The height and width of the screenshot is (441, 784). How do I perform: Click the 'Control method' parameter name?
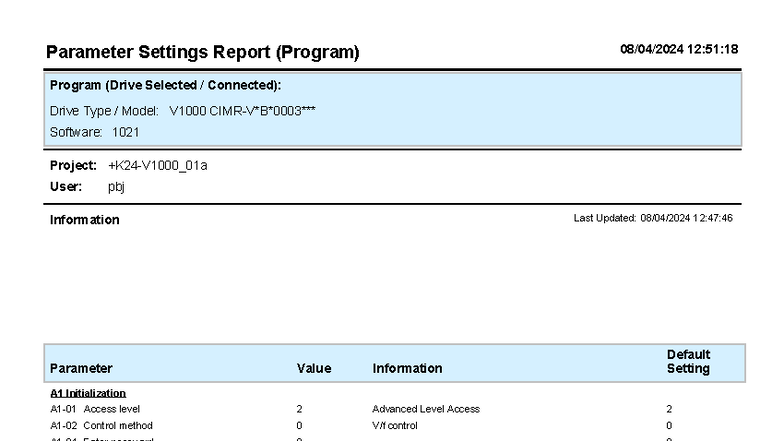[118, 426]
